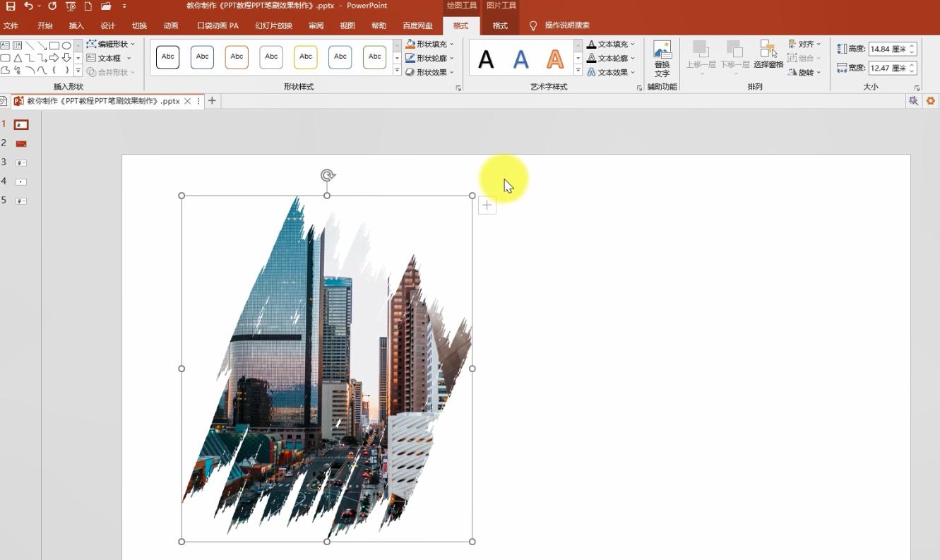Select the oval shape
This screenshot has height=560, width=940.
(x=66, y=45)
